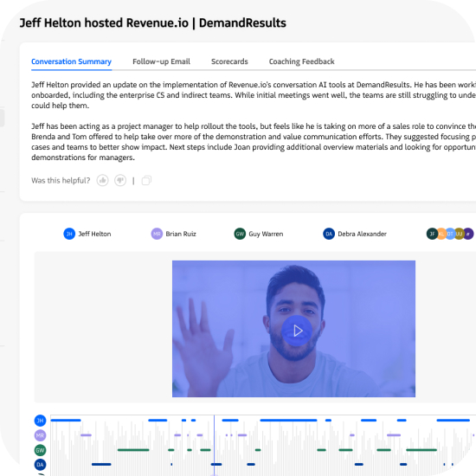Click the timeline playhead marker line

click(x=214, y=445)
